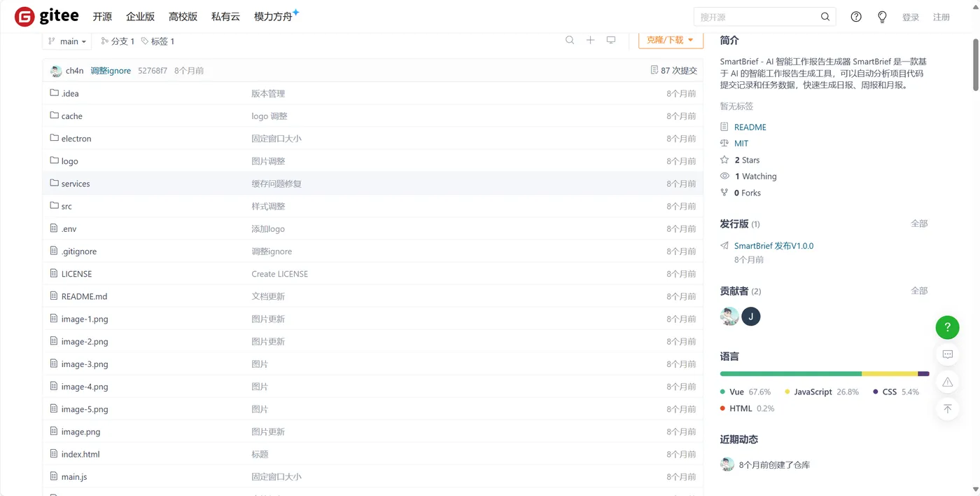The image size is (980, 496).
Task: Open 标签 1 tags link
Action: 157,41
